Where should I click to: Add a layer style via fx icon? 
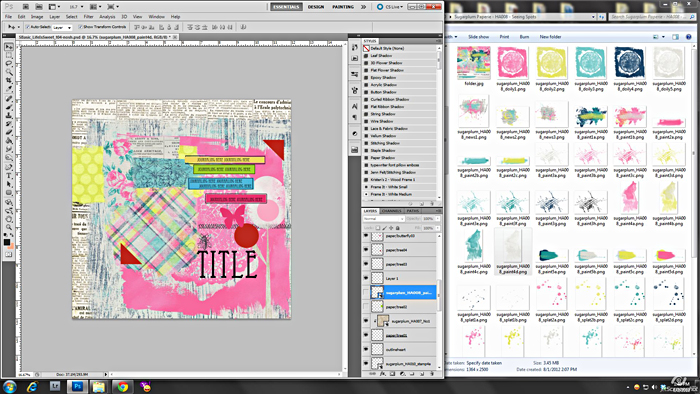pyautogui.click(x=383, y=374)
